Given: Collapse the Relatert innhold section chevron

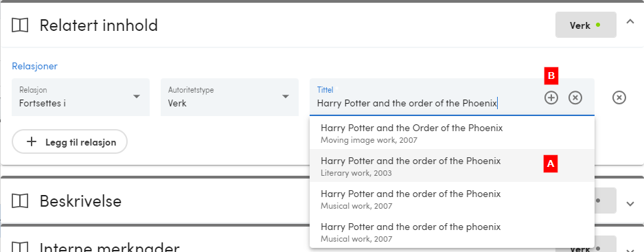Looking at the screenshot, I should pyautogui.click(x=630, y=22).
